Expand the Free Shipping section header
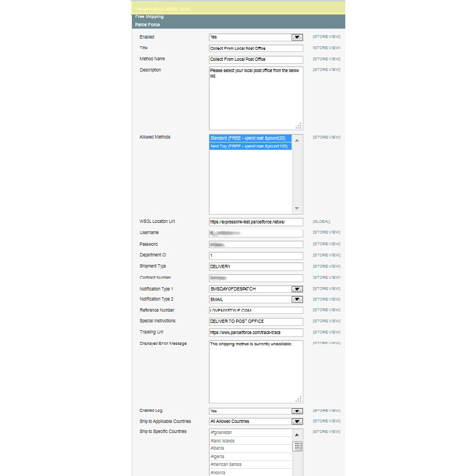The width and height of the screenshot is (476, 476). pos(239,17)
